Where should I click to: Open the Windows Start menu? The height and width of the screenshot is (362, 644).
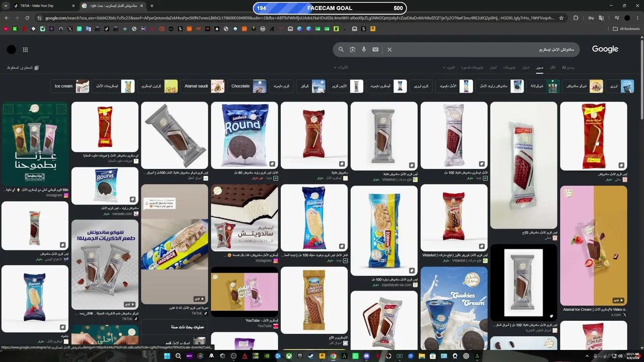(167, 356)
